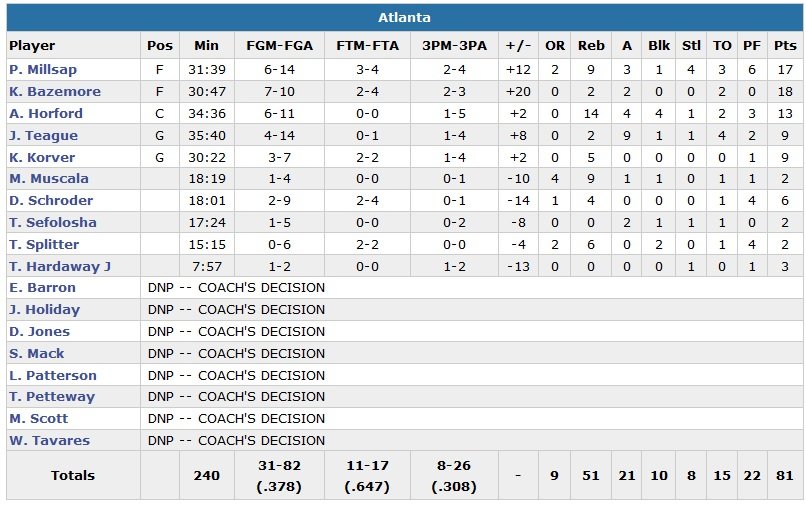Click the FGM-FGA column header
This screenshot has width=806, height=506.
point(279,46)
